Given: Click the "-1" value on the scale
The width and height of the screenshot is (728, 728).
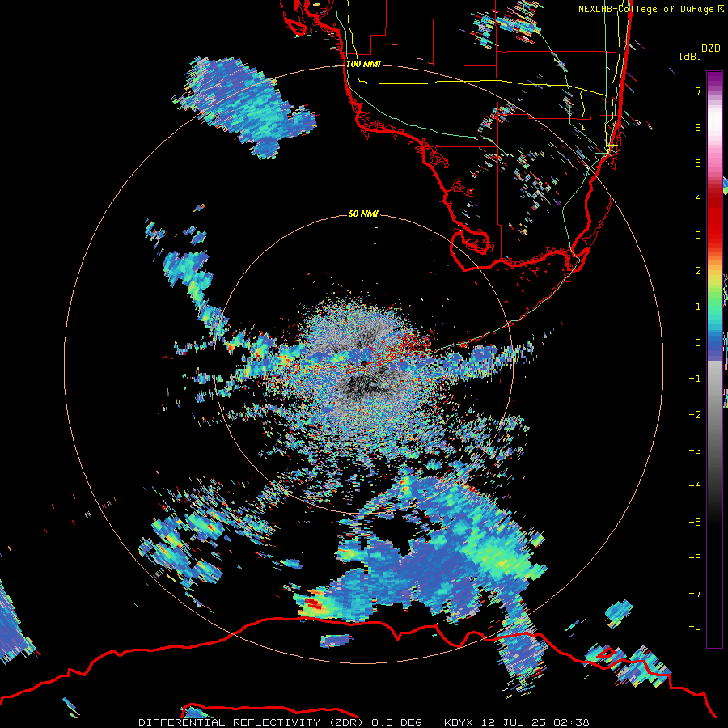Looking at the screenshot, I should (x=695, y=379).
